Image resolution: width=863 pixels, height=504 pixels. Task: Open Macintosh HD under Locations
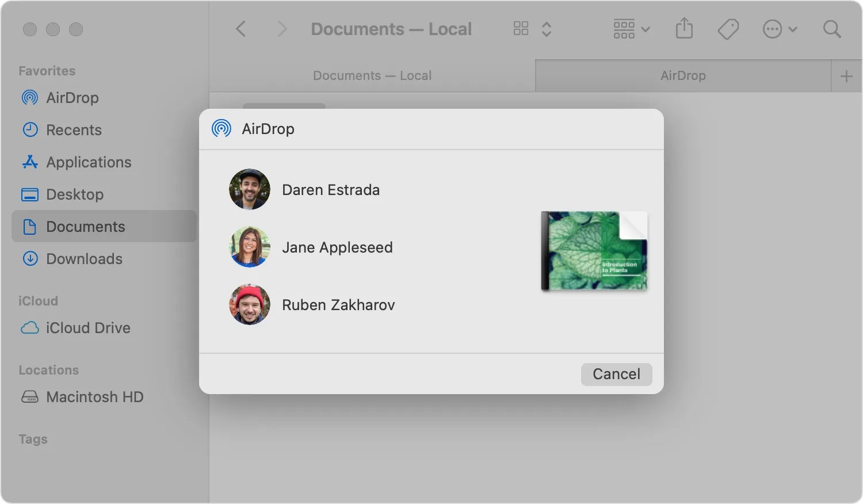coord(95,397)
